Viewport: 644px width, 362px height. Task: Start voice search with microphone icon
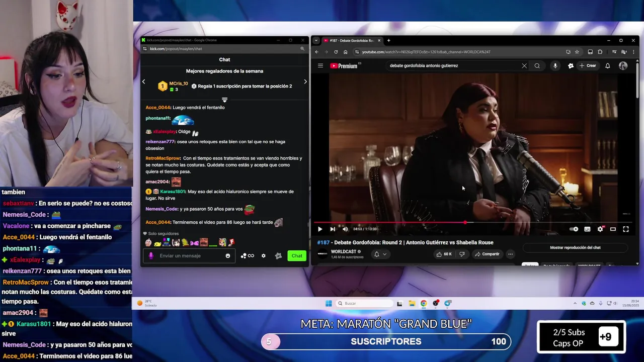(555, 66)
